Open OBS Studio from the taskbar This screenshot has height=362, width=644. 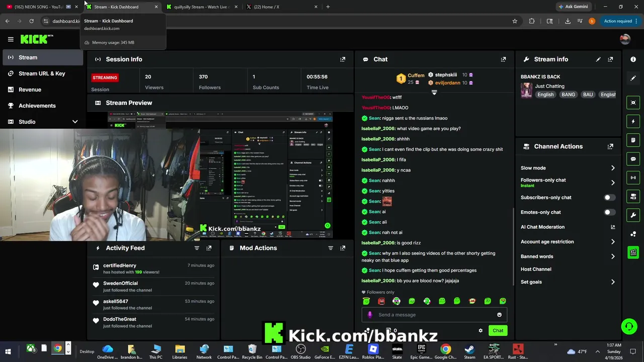301,352
